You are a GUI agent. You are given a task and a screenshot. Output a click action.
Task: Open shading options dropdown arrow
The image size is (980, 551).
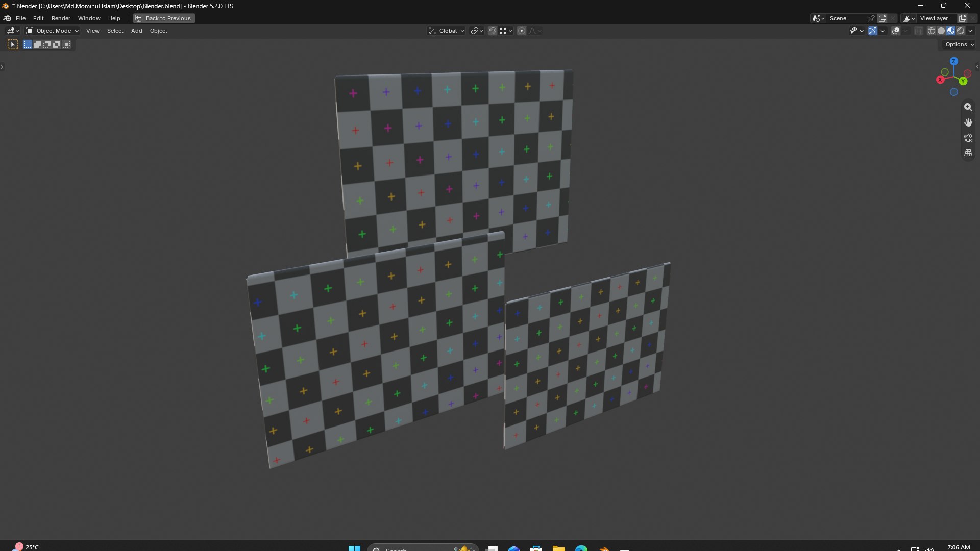[x=970, y=31]
